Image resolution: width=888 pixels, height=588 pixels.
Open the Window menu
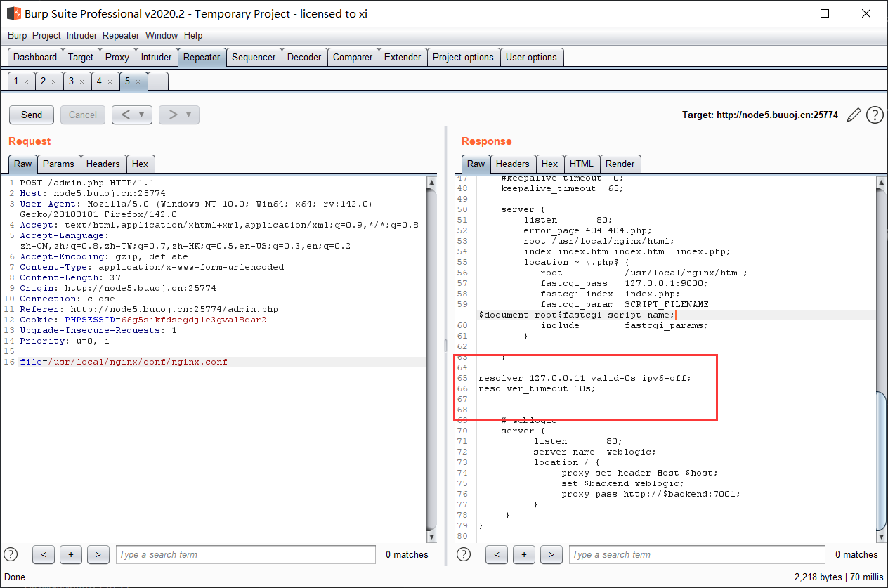pyautogui.click(x=162, y=35)
